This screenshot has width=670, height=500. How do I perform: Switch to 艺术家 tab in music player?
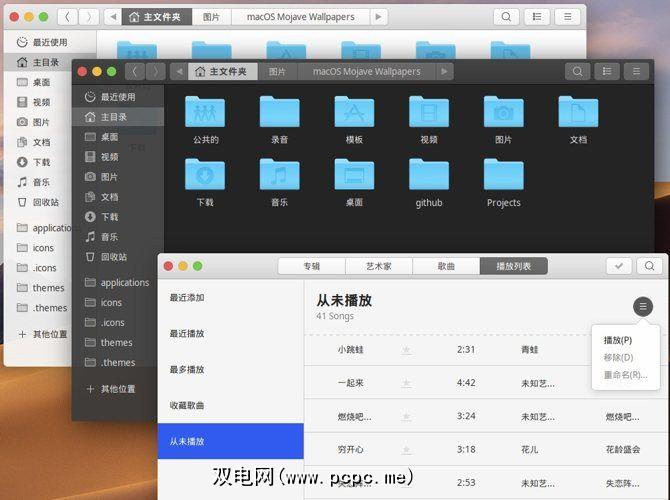[x=379, y=266]
